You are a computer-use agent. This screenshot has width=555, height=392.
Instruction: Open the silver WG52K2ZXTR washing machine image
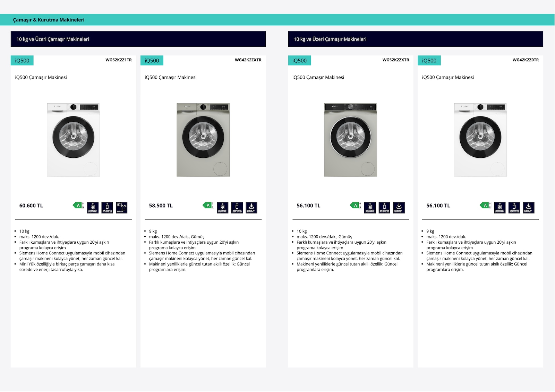pyautogui.click(x=351, y=140)
